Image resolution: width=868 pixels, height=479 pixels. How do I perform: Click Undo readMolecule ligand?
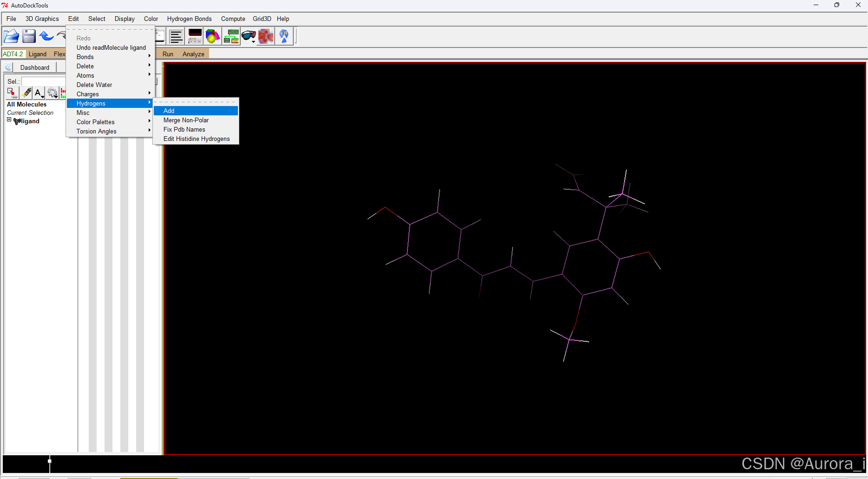click(110, 47)
